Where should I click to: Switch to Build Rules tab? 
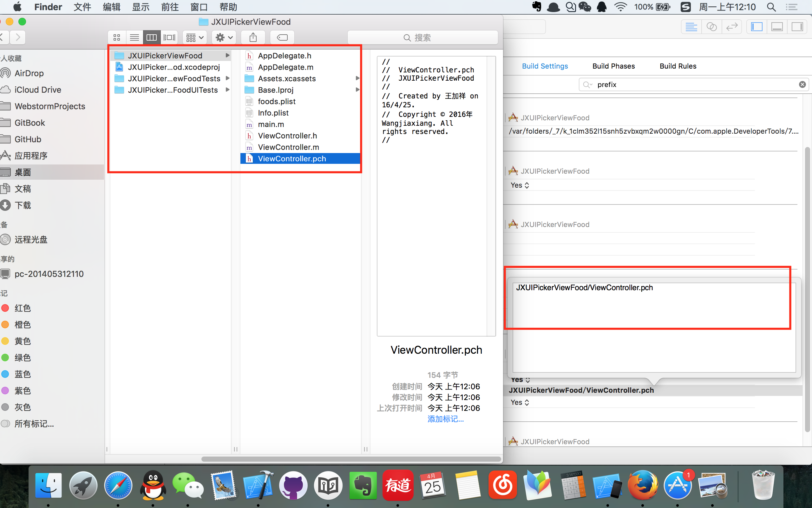(678, 66)
